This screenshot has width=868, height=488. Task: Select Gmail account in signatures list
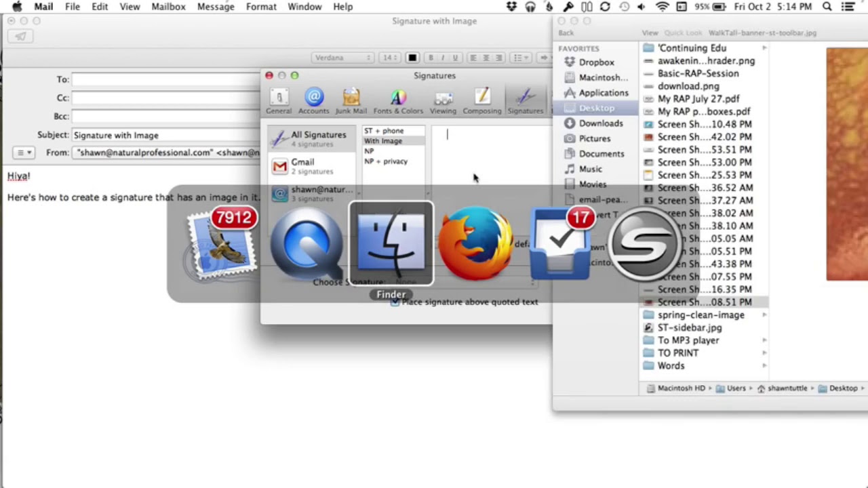(311, 166)
